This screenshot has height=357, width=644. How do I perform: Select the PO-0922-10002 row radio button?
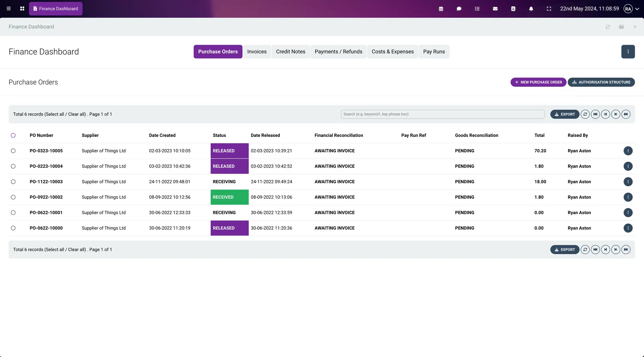(x=13, y=197)
